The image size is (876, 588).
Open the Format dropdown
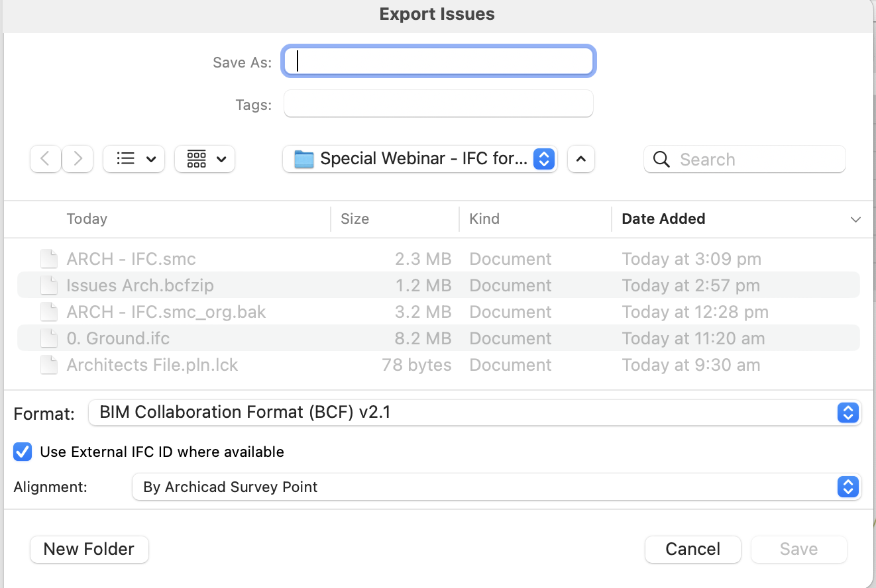[848, 413]
